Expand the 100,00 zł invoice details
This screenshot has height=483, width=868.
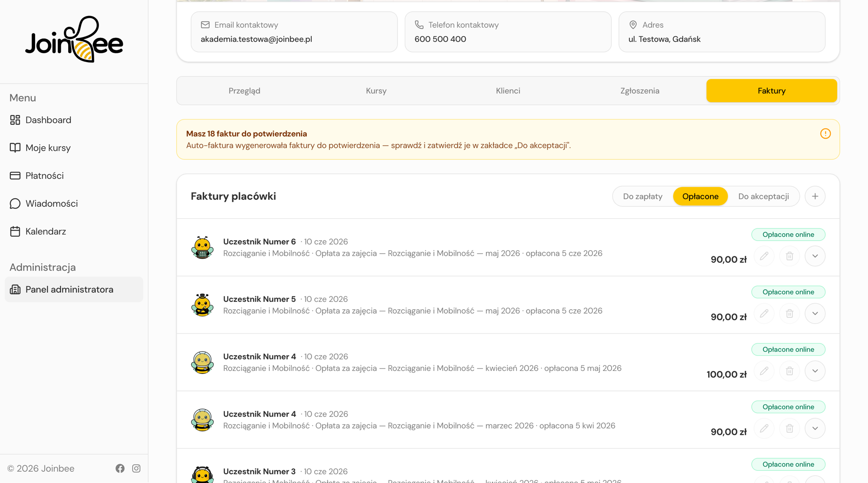815,371
